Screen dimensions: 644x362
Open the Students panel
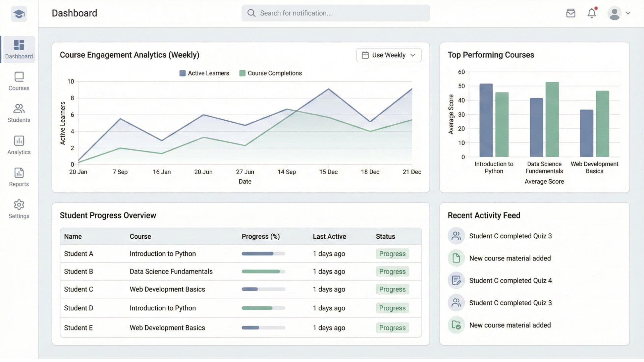coord(19,113)
